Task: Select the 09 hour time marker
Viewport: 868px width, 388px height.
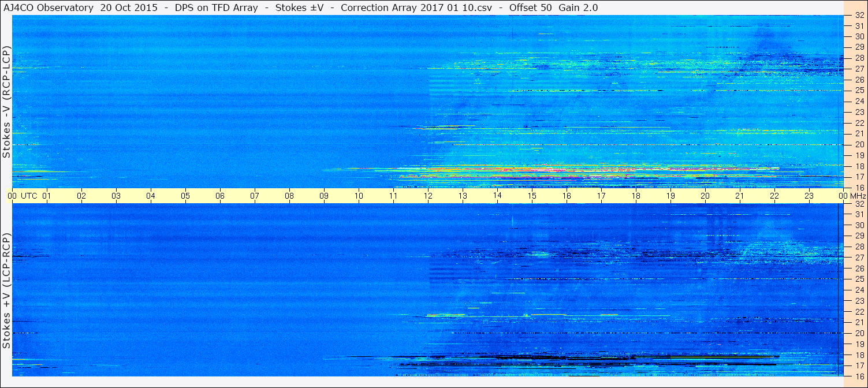Action: 324,196
